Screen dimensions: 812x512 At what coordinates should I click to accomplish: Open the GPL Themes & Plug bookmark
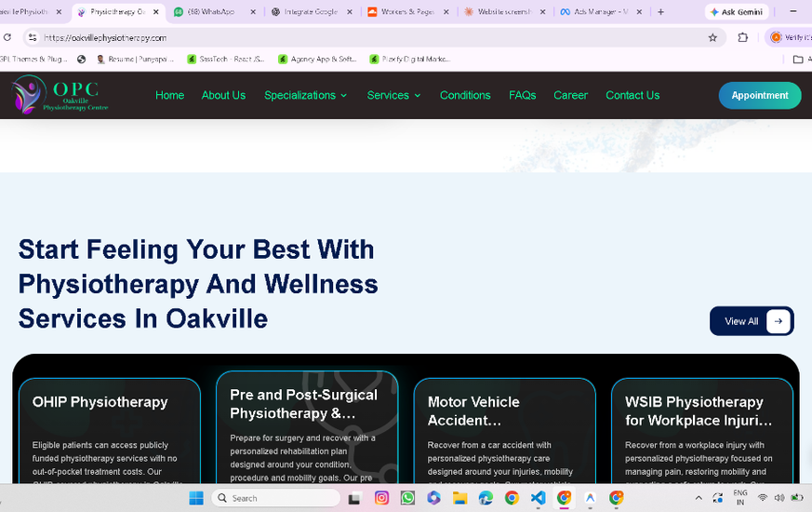[x=33, y=59]
